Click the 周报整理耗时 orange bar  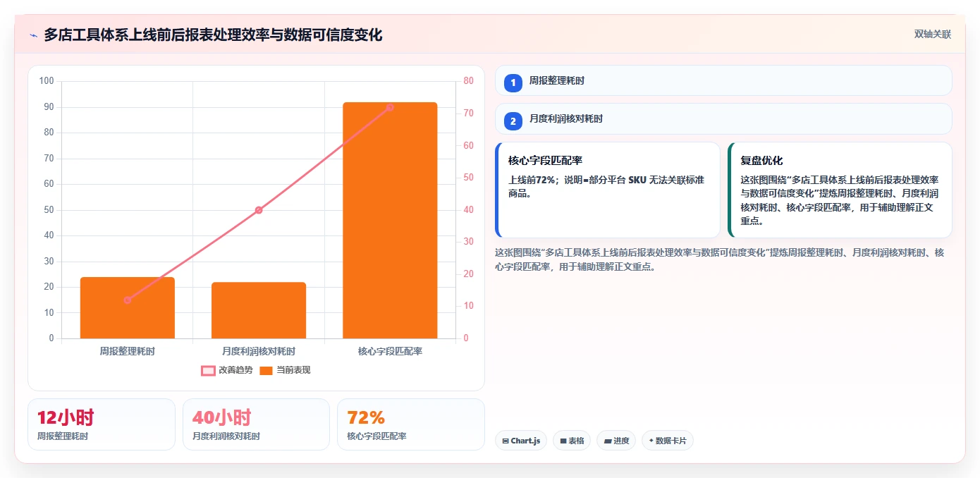[x=128, y=308]
